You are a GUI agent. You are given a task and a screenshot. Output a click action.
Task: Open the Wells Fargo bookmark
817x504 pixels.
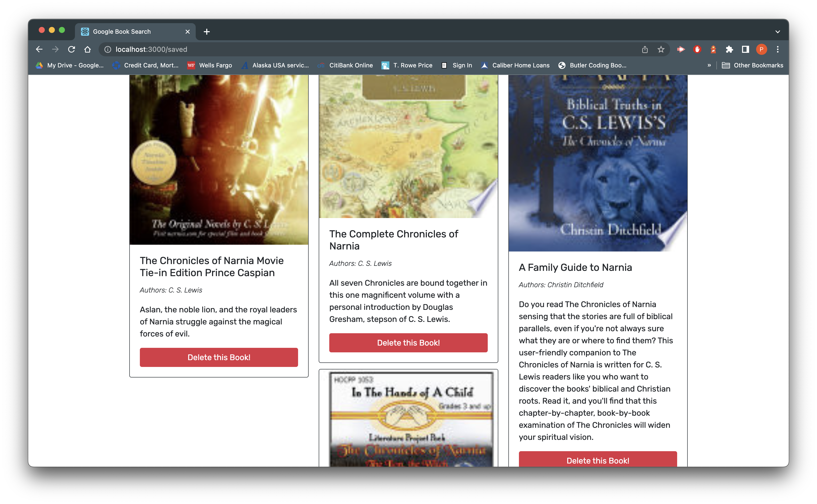pyautogui.click(x=209, y=65)
